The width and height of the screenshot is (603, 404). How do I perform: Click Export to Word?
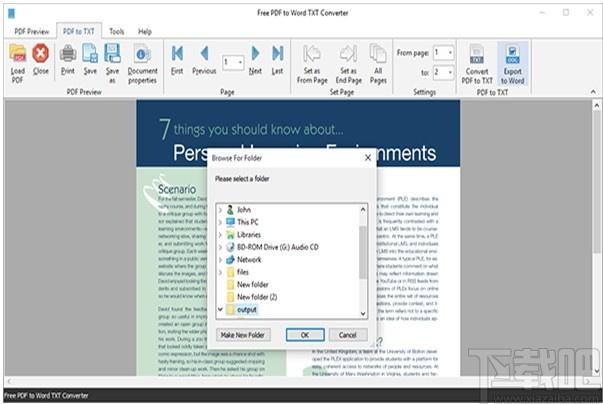click(512, 64)
